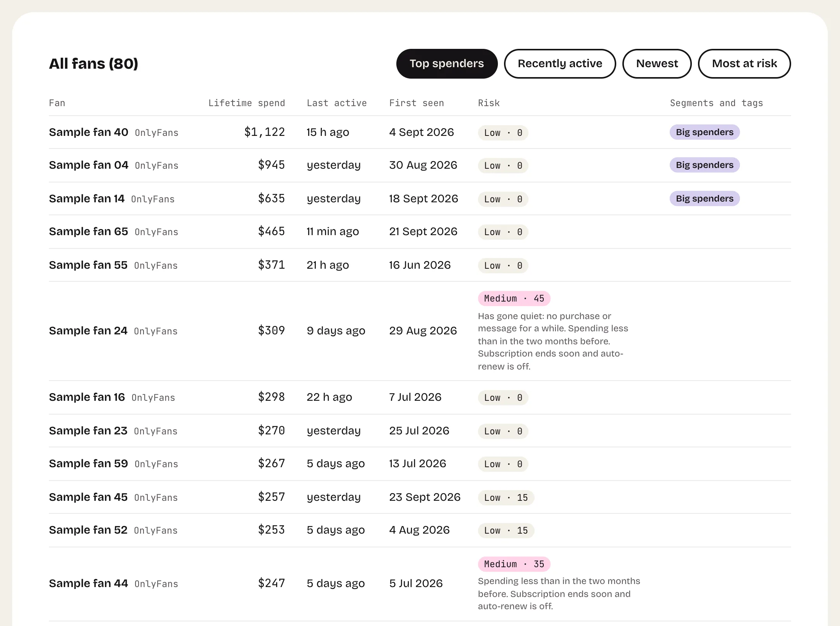Click the 11 min ago cell
The width and height of the screenshot is (840, 626).
[x=333, y=231]
